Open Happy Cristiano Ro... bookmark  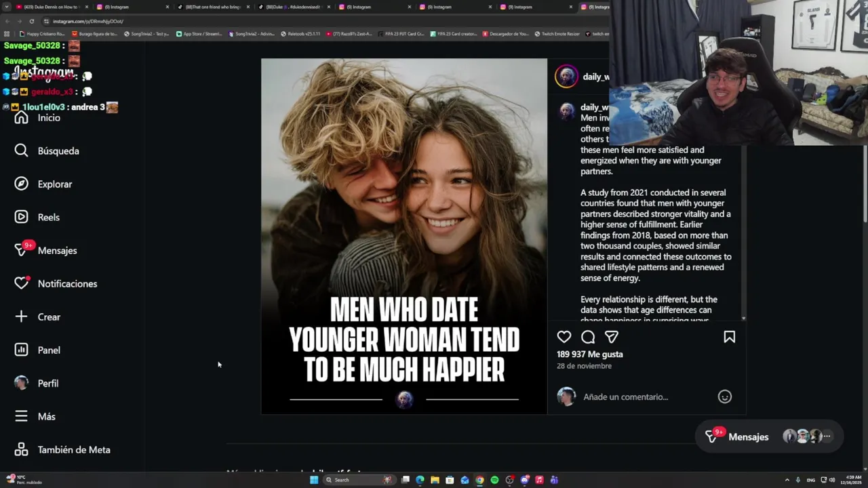click(43, 34)
